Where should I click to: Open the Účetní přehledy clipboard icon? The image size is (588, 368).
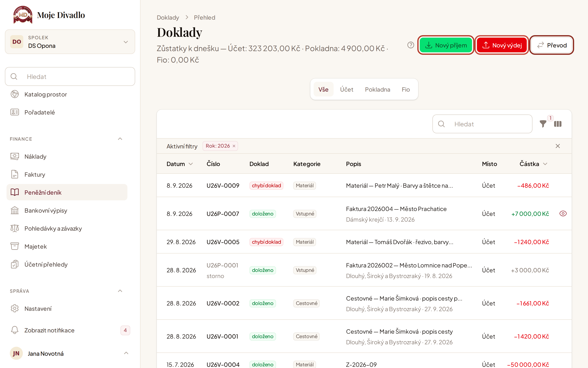point(14,264)
